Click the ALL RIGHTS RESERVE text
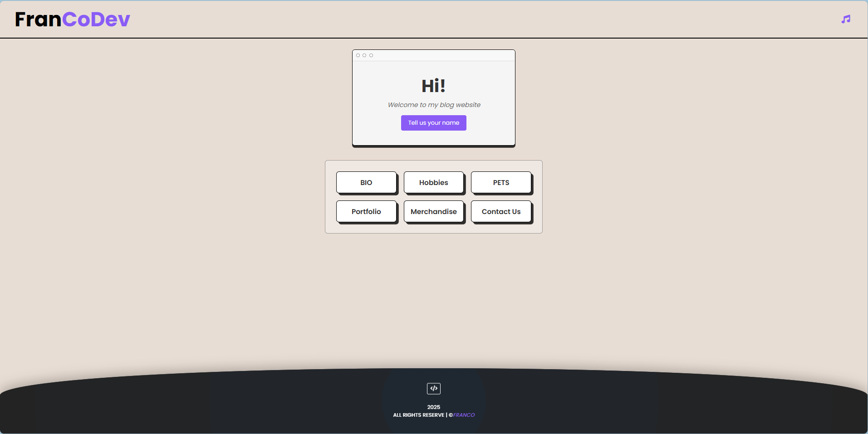 [x=418, y=415]
